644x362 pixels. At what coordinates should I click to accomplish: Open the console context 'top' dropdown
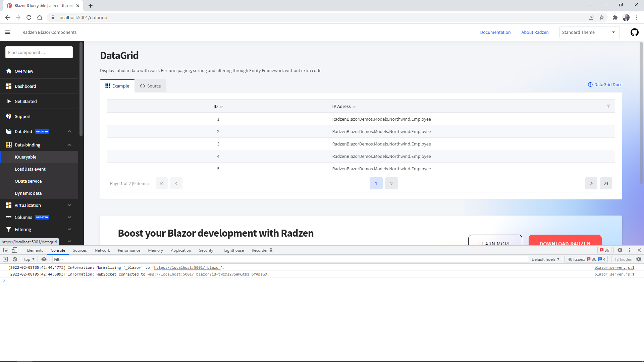coord(29,259)
